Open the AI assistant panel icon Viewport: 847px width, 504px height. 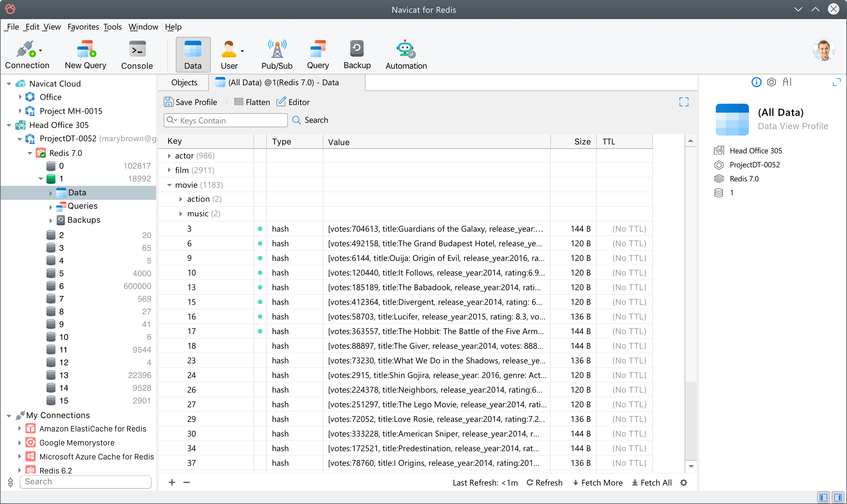(787, 82)
